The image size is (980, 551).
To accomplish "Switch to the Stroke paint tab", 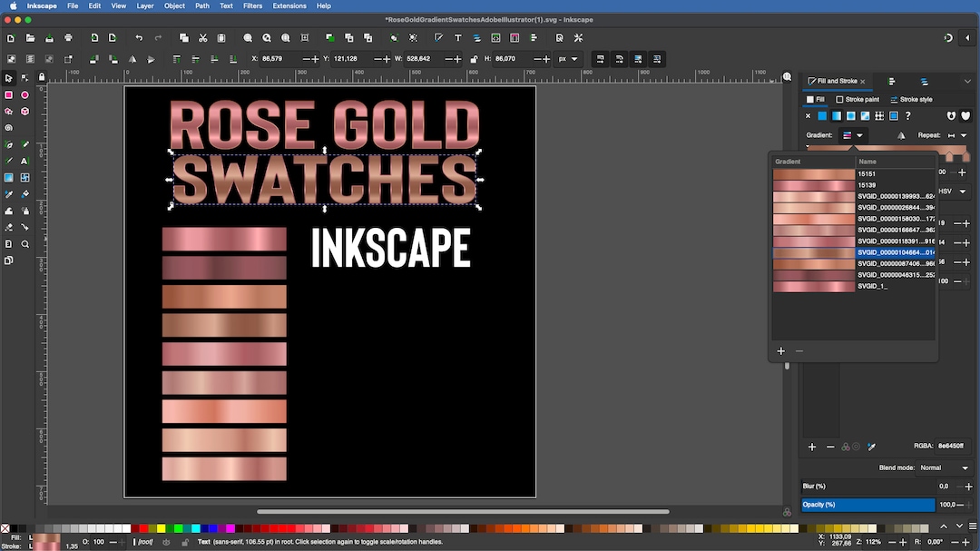I will pyautogui.click(x=858, y=99).
